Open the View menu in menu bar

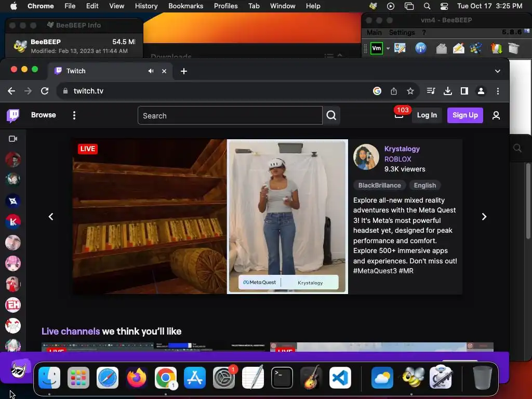pos(116,6)
